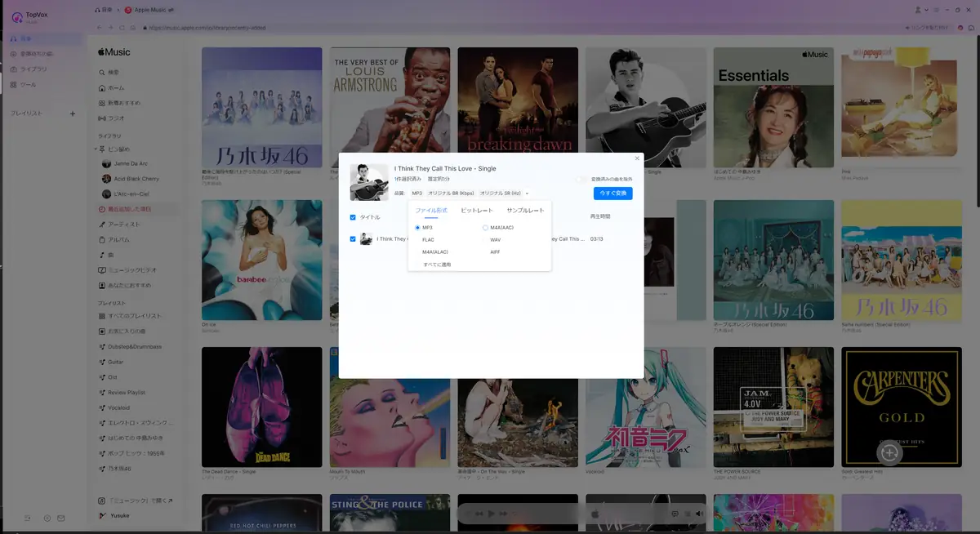Open 曲 in the library list
The image size is (980, 534).
(x=109, y=255)
